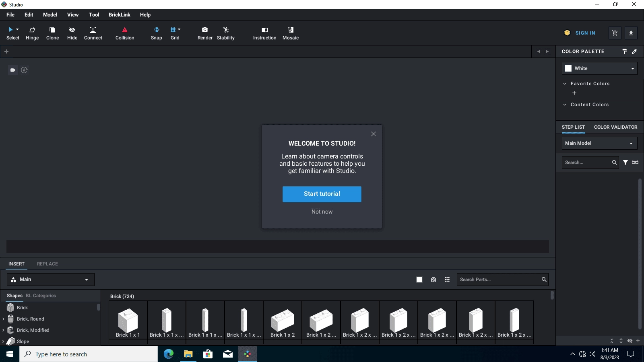Click the white color swatch
Screen dimensions: 644x362
point(568,68)
